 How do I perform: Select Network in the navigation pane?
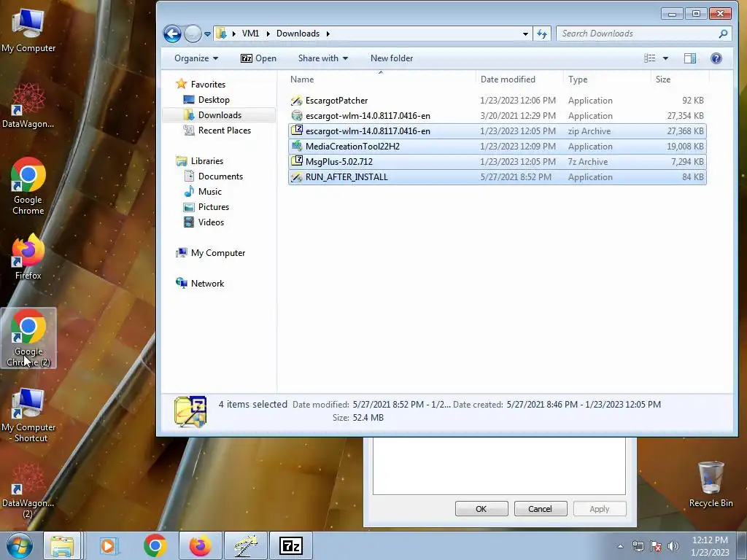click(x=200, y=284)
